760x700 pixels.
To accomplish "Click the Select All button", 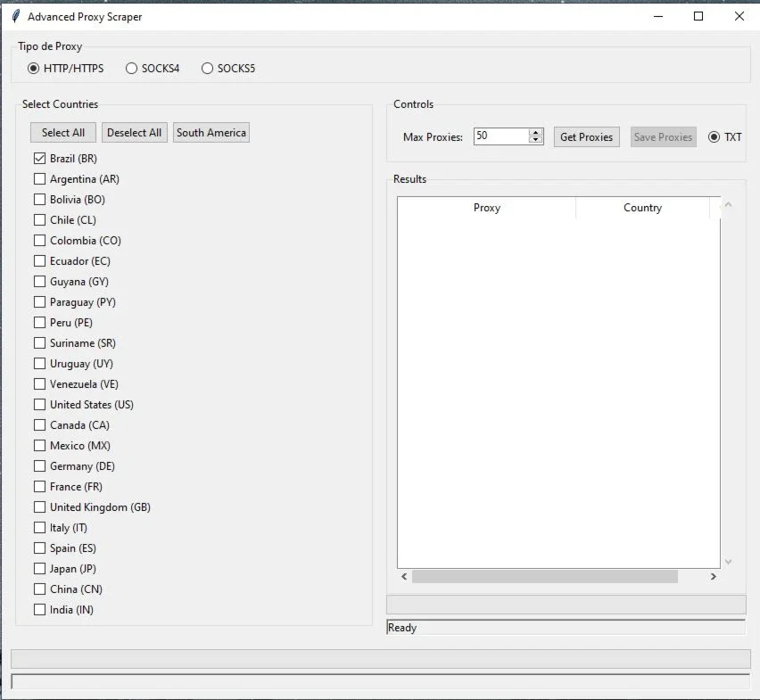I will (x=63, y=133).
